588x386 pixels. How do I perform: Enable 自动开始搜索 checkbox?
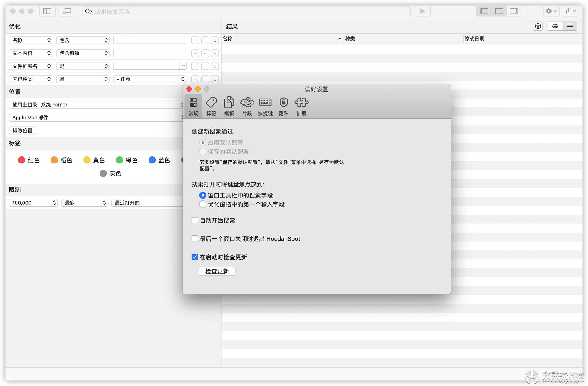(194, 220)
